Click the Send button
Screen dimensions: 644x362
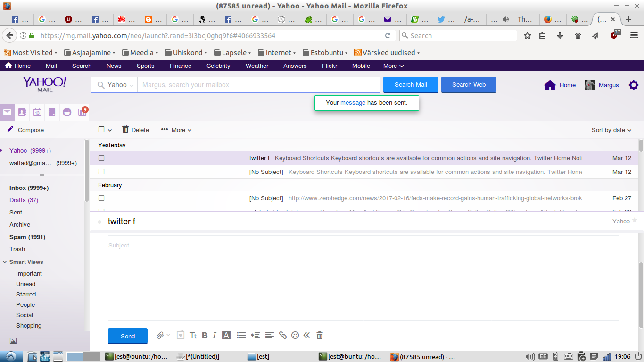128,336
